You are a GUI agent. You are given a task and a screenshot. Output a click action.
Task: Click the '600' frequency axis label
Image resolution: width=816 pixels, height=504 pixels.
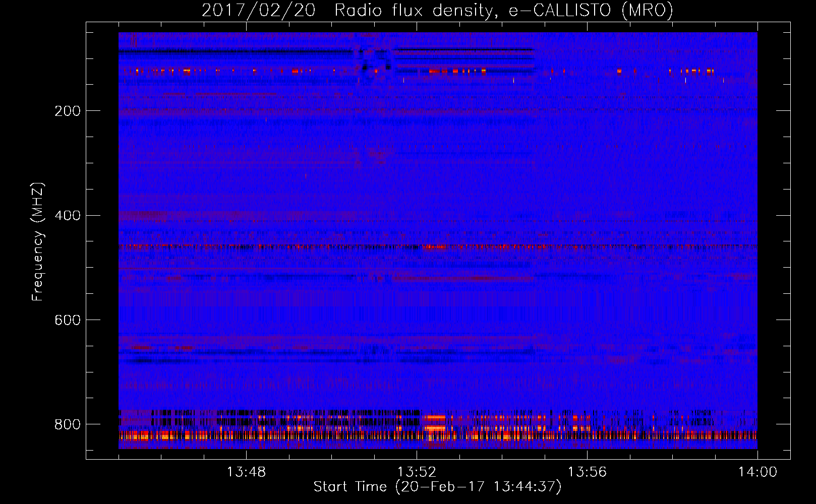68,320
